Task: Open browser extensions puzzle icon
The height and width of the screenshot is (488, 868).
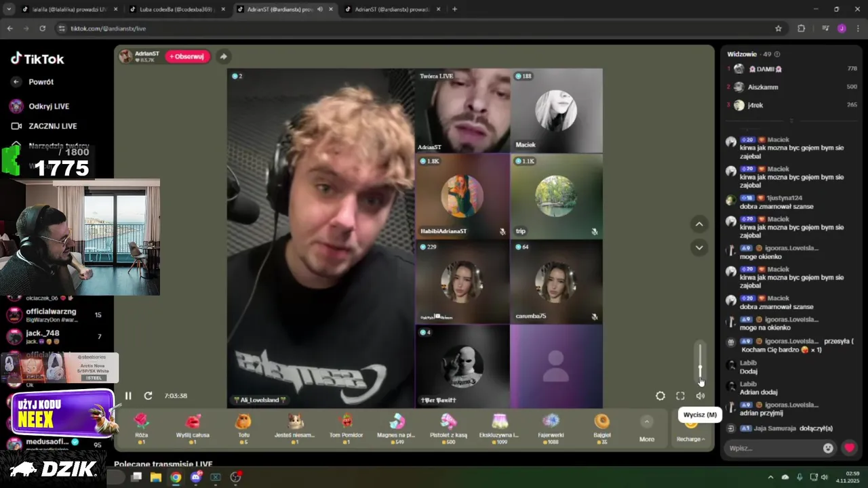Action: click(x=801, y=28)
